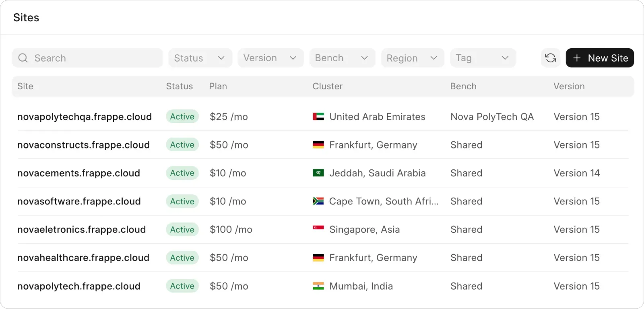Click the plus icon in New Site
The width and height of the screenshot is (644, 309).
pyautogui.click(x=577, y=58)
